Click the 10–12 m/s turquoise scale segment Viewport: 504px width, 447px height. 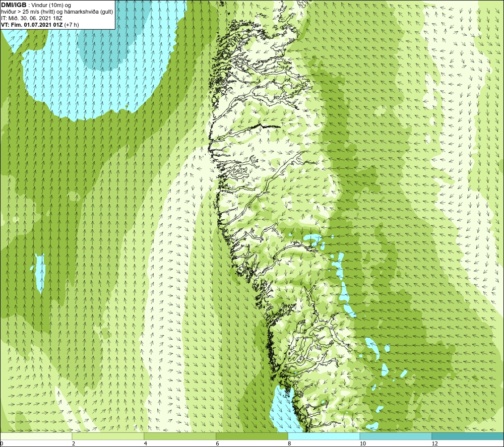(396, 436)
